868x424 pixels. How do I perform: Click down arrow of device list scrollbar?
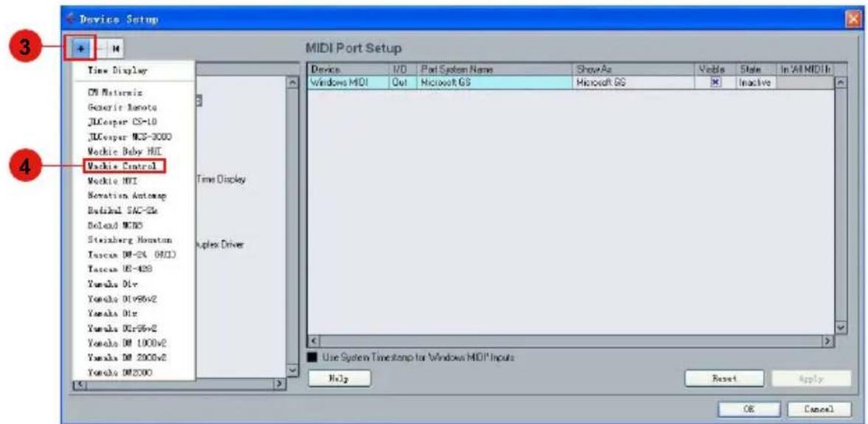pos(292,370)
